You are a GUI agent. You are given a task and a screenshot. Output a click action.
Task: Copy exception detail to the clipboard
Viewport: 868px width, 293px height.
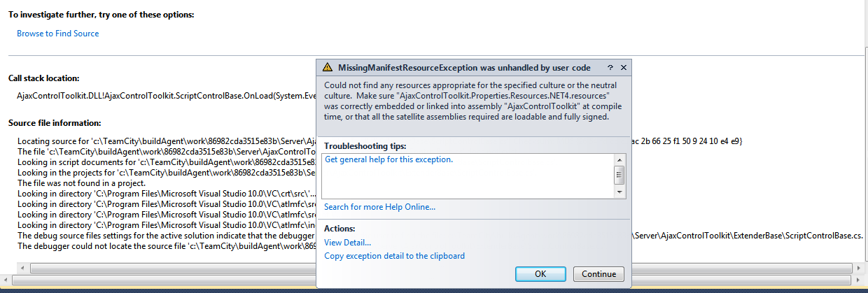point(394,256)
